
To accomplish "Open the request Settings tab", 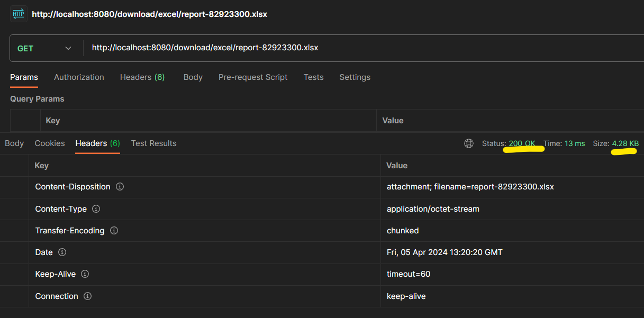I will point(355,77).
